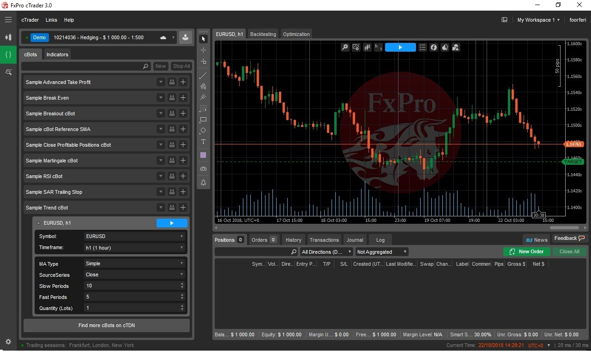Click Find more cBots on cTDN
Screen dimensions: 591x364
pyautogui.click(x=107, y=325)
